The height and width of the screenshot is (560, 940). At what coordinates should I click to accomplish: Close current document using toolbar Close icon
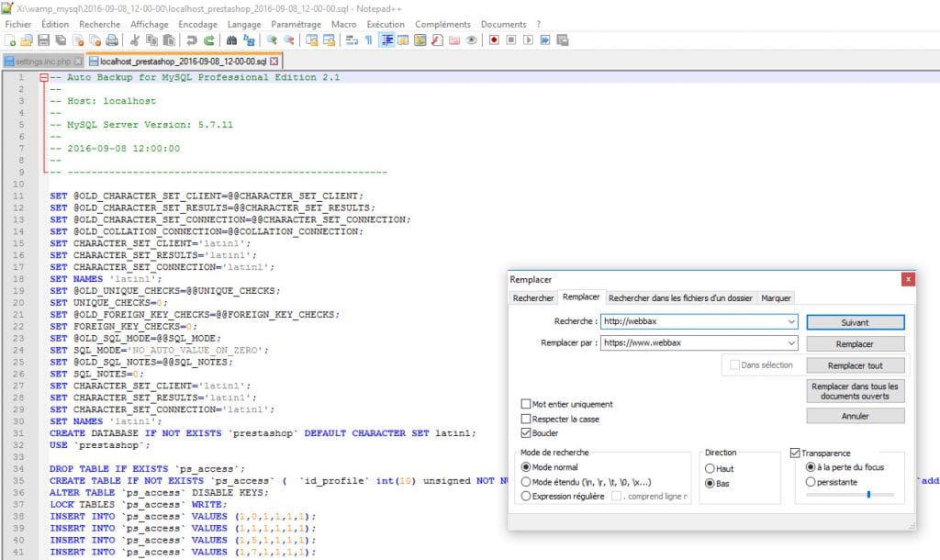pos(78,40)
